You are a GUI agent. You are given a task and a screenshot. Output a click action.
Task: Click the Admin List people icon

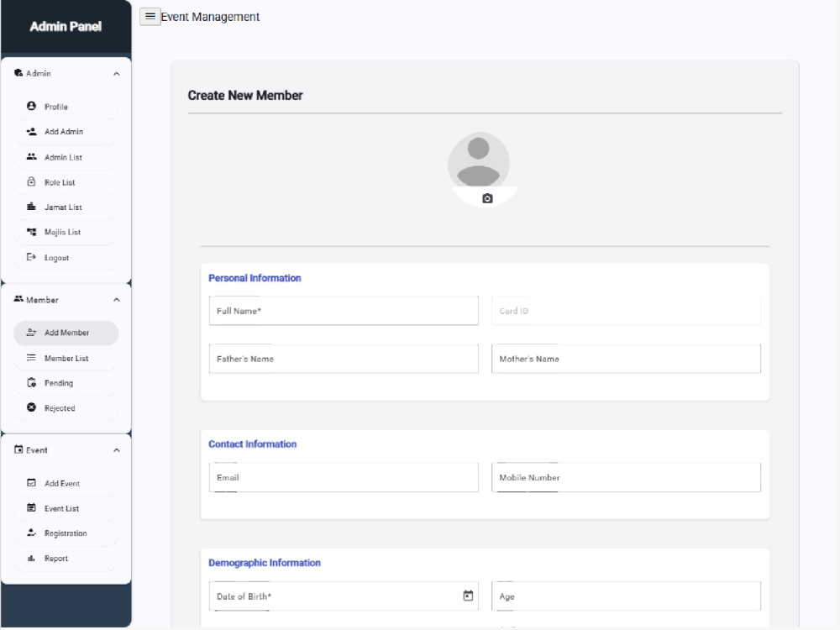coord(32,156)
